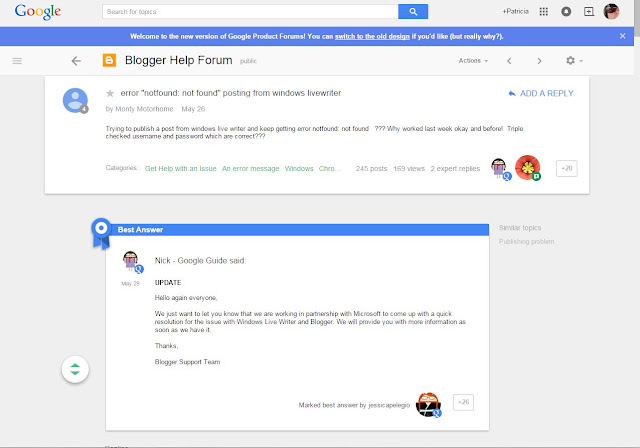Open the settings gear dropdown
Screen dimensions: 640x448
coord(574,60)
